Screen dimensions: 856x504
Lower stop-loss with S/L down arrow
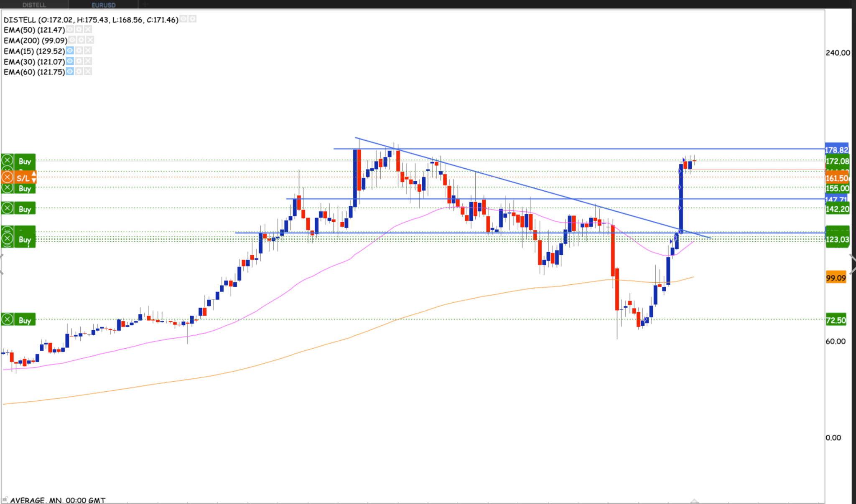(x=34, y=180)
